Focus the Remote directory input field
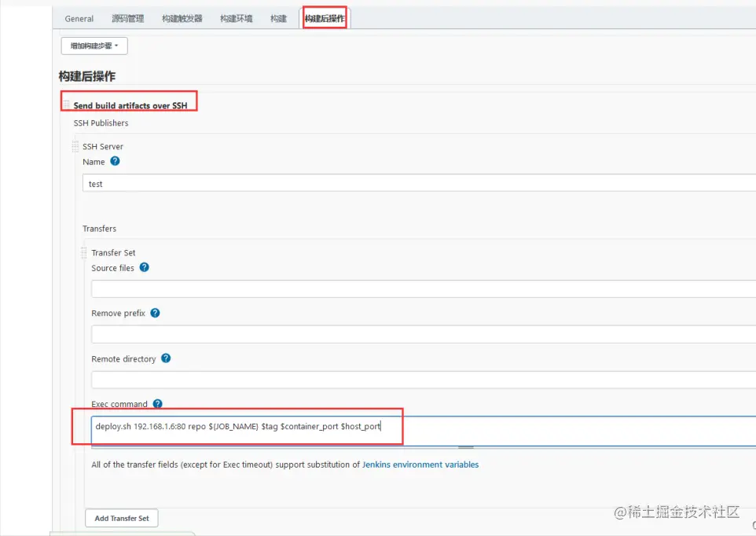Image resolution: width=756 pixels, height=536 pixels. click(424, 380)
